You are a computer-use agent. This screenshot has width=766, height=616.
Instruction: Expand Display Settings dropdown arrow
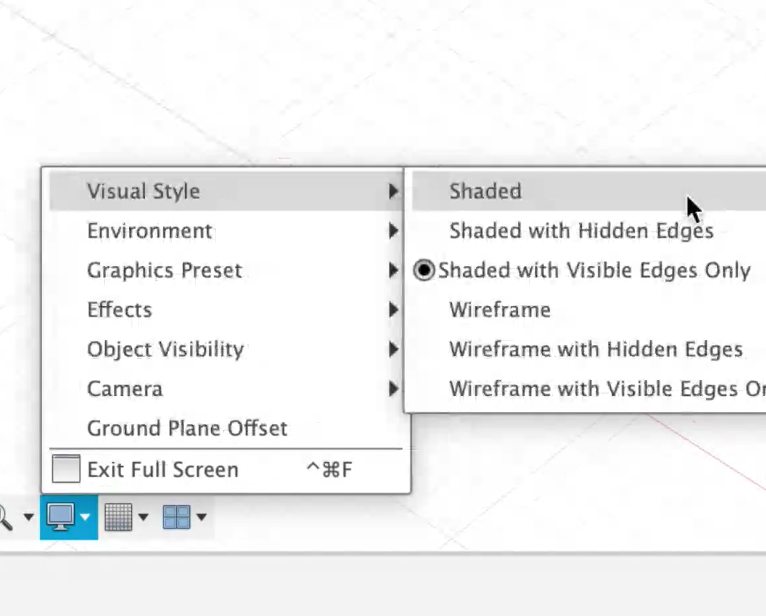click(85, 517)
